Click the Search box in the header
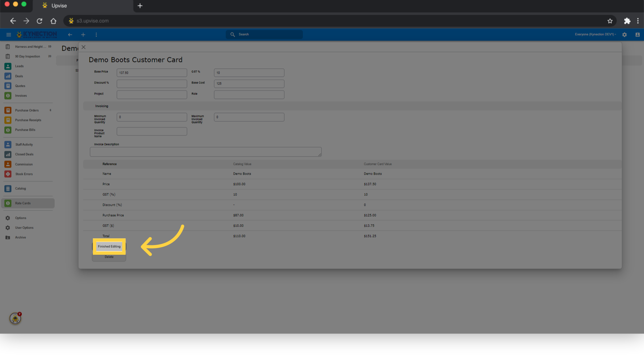 point(264,34)
